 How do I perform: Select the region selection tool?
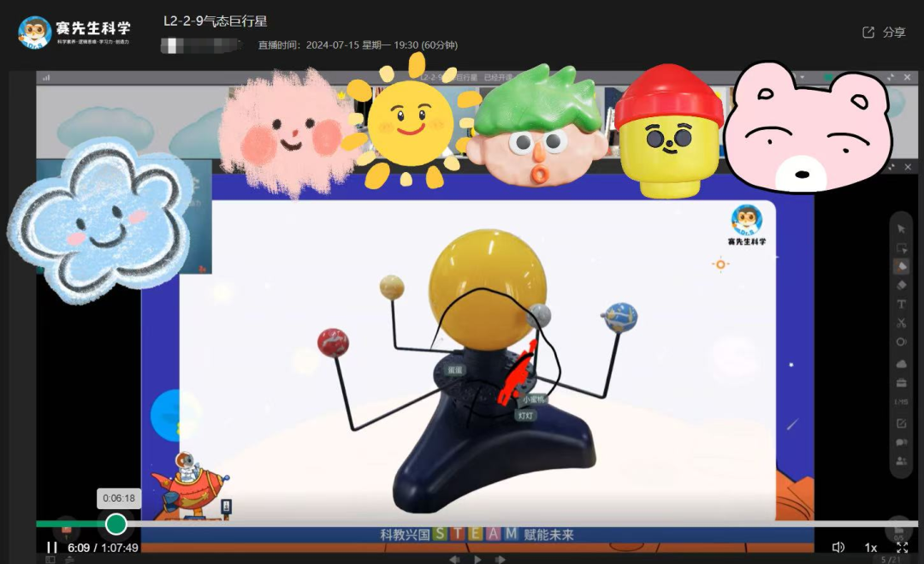tap(901, 248)
